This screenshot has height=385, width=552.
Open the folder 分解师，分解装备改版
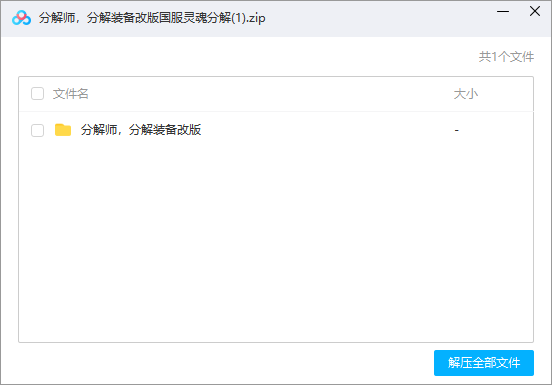141,130
